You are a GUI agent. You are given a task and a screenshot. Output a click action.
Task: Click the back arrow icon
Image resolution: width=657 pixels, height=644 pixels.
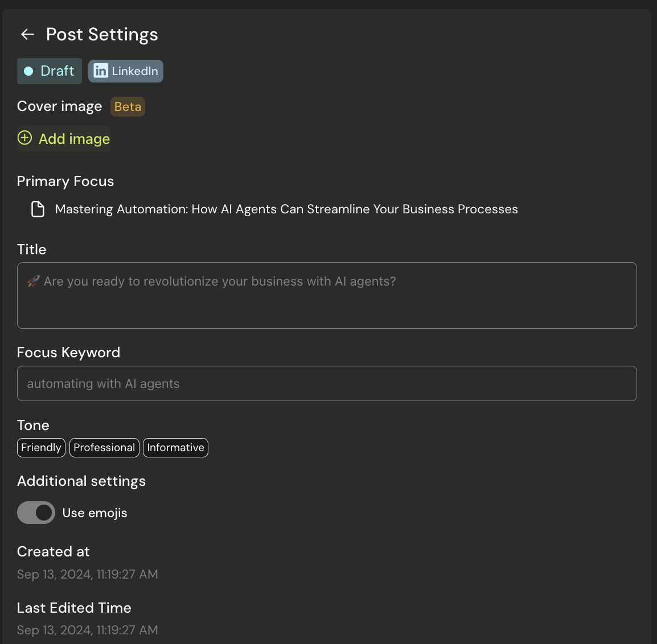(x=27, y=35)
